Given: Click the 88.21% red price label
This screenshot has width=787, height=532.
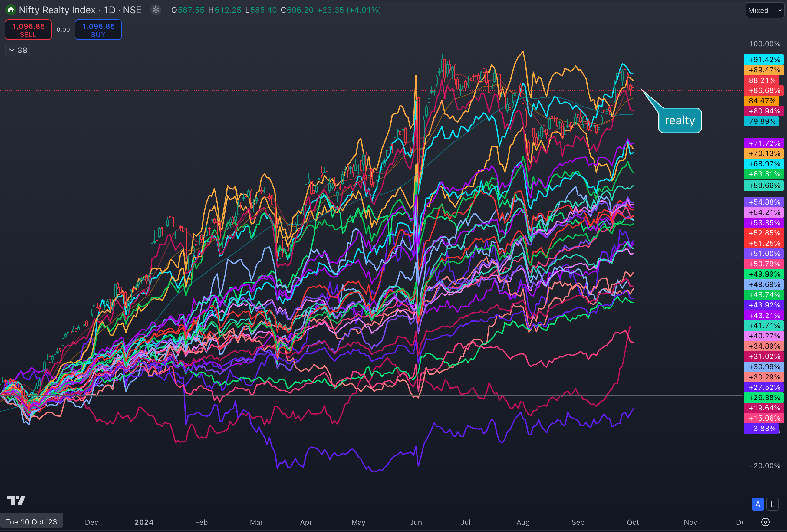Looking at the screenshot, I should 762,80.
